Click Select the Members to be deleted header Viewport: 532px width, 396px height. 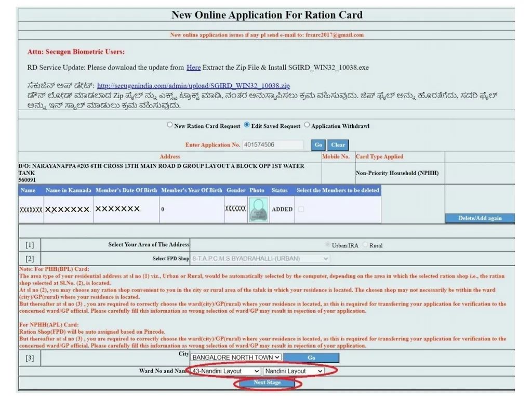click(338, 190)
